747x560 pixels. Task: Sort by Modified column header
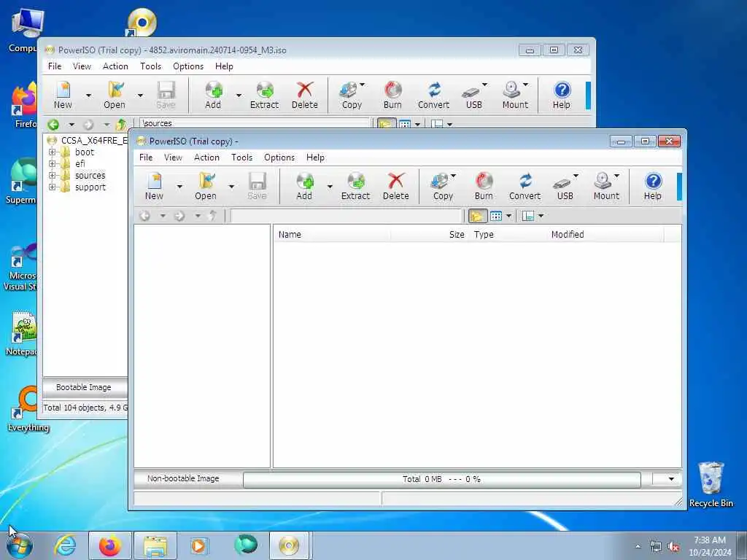[605, 235]
